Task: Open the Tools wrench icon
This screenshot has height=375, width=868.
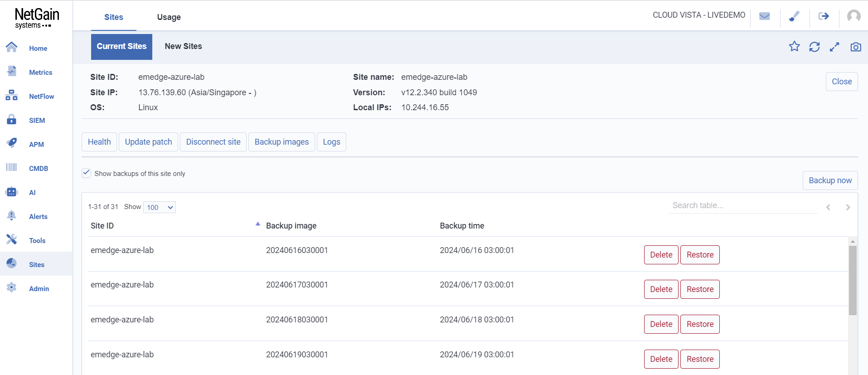Action: coord(12,239)
